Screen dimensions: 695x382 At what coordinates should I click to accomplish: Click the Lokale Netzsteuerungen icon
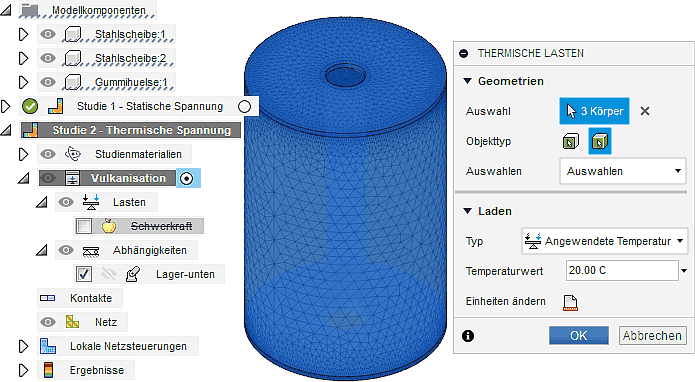[x=47, y=346]
